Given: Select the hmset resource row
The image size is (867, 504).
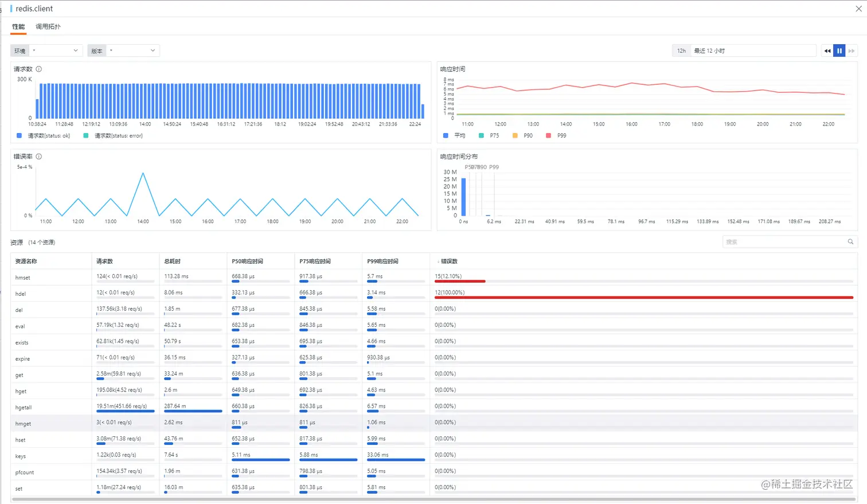Looking at the screenshot, I should point(433,278).
